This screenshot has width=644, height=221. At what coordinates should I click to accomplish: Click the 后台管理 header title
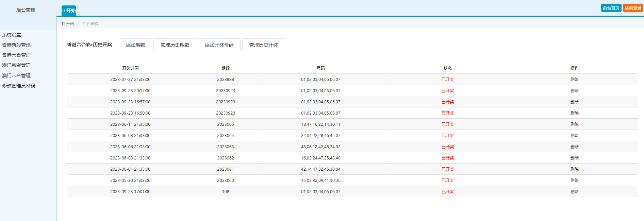tap(26, 10)
